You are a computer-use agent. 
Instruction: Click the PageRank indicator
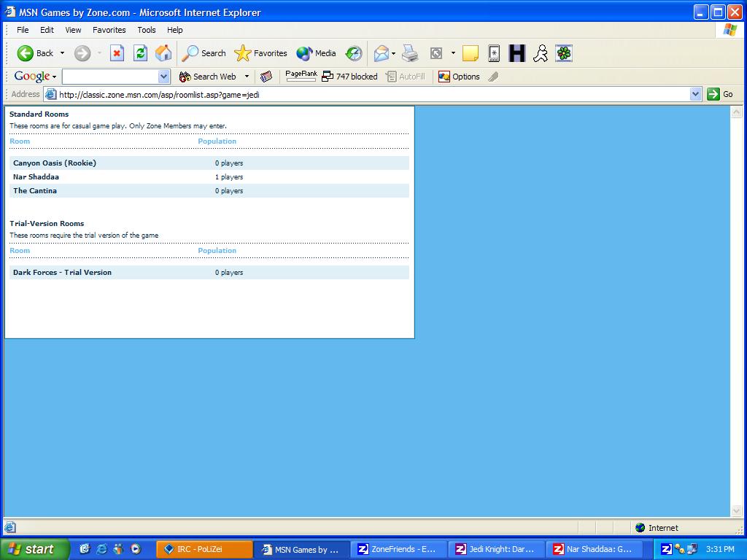point(301,76)
